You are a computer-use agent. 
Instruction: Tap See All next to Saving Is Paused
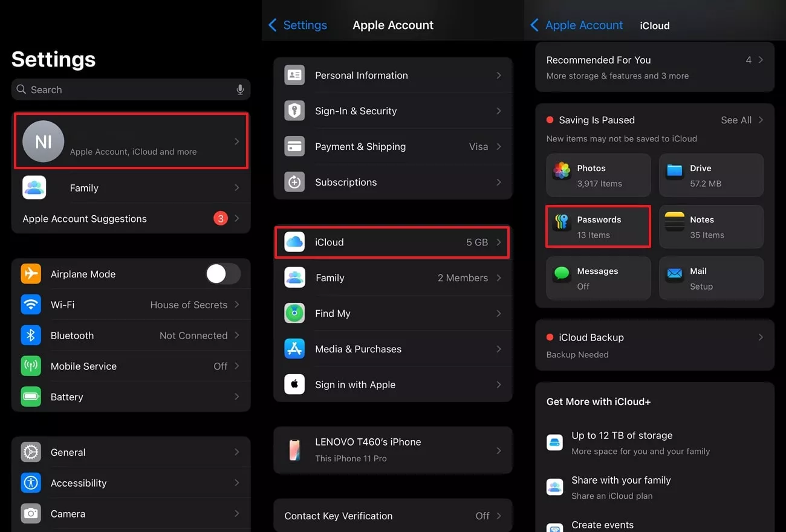click(736, 120)
